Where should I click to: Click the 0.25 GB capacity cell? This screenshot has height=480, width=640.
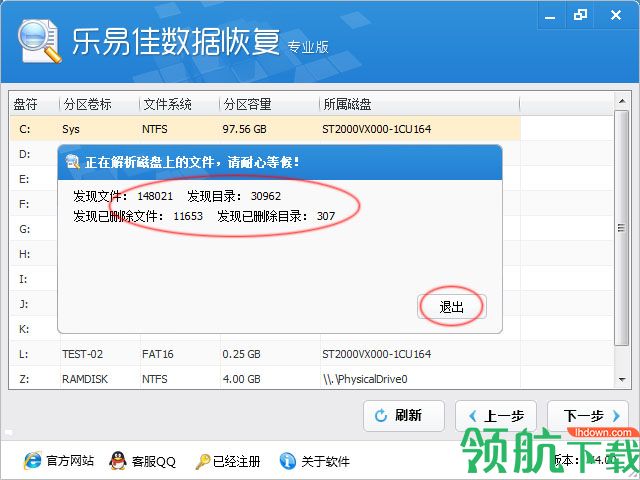(x=241, y=354)
